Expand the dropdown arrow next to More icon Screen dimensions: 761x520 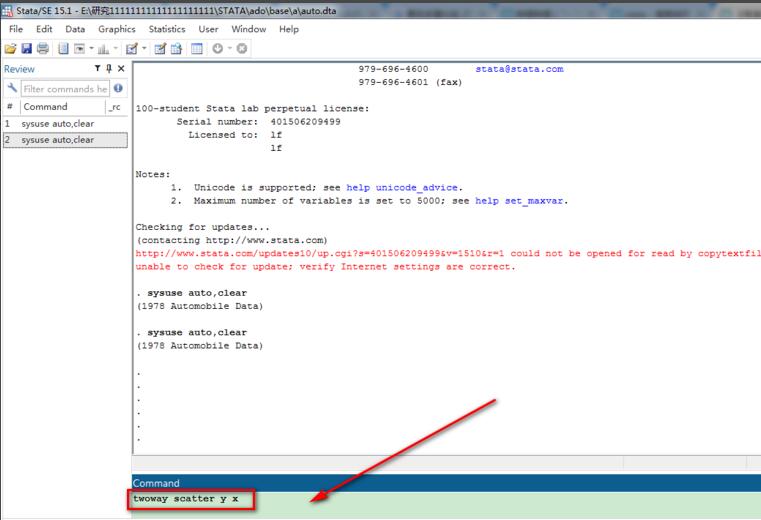230,48
